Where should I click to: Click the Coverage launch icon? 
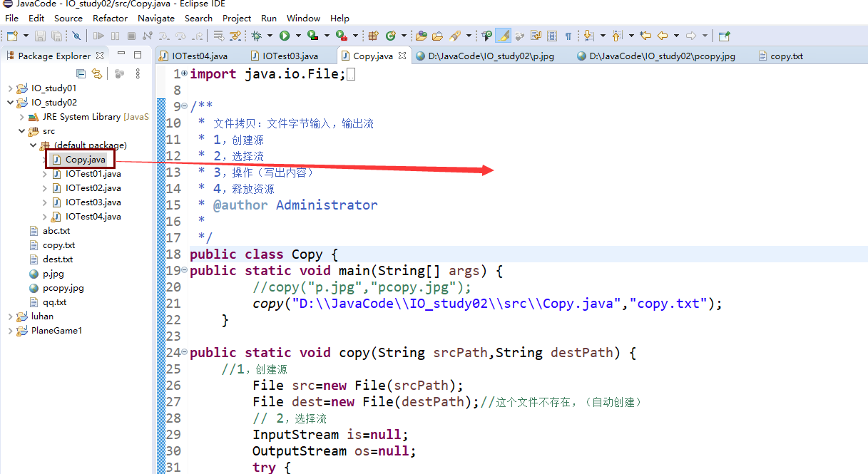312,36
